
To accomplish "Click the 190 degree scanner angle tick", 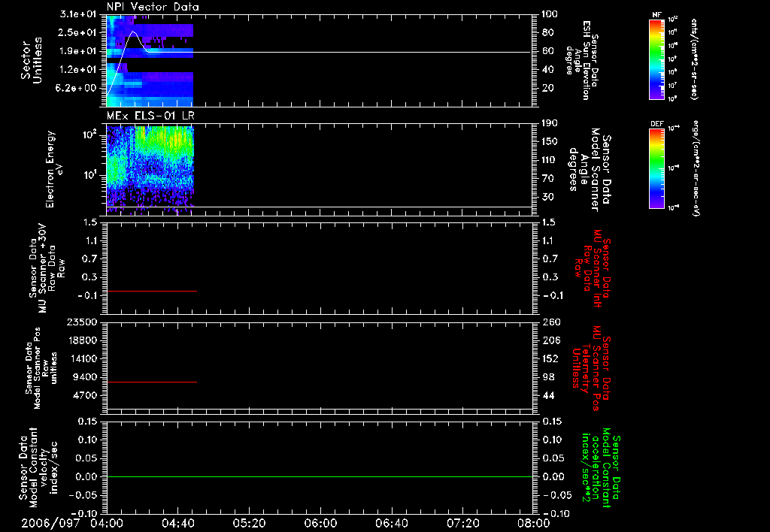I will (x=550, y=123).
